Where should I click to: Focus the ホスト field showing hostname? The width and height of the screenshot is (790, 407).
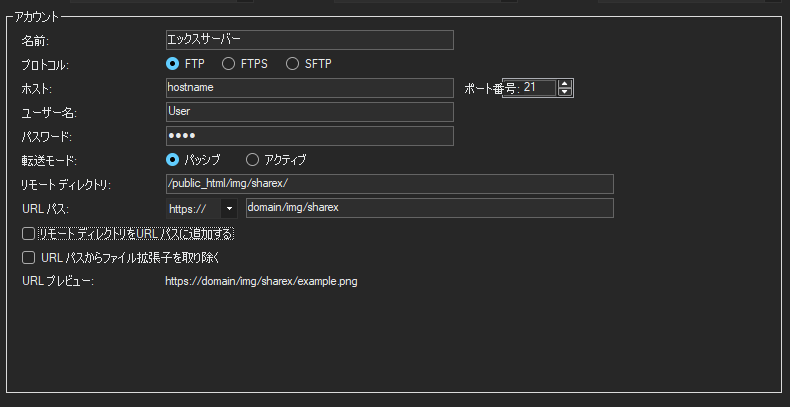[309, 88]
